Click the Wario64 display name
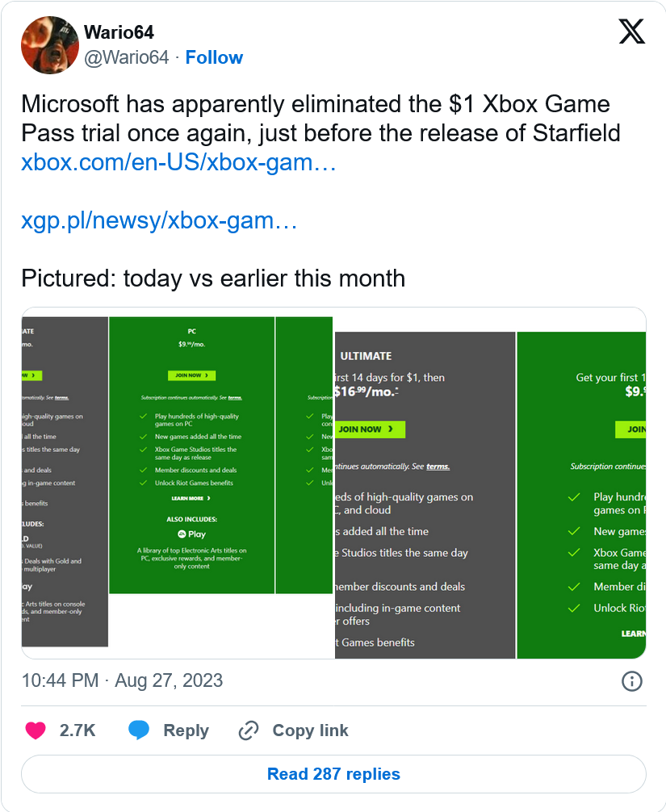The image size is (666, 812). tap(119, 32)
